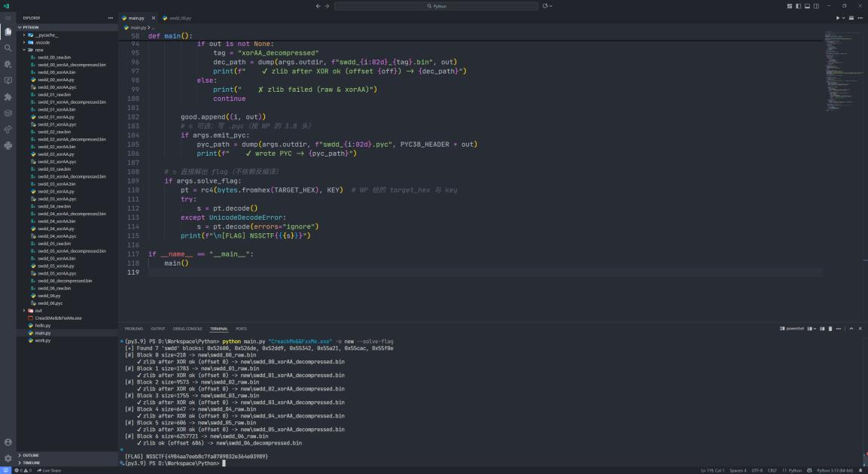The height and width of the screenshot is (474, 868).
Task: Switch to the main.py editor tab
Action: click(x=136, y=18)
